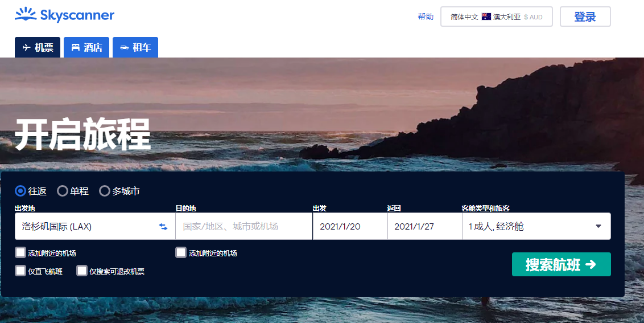644x323 pixels.
Task: Click the $ AUD currency text
Action: tap(533, 17)
